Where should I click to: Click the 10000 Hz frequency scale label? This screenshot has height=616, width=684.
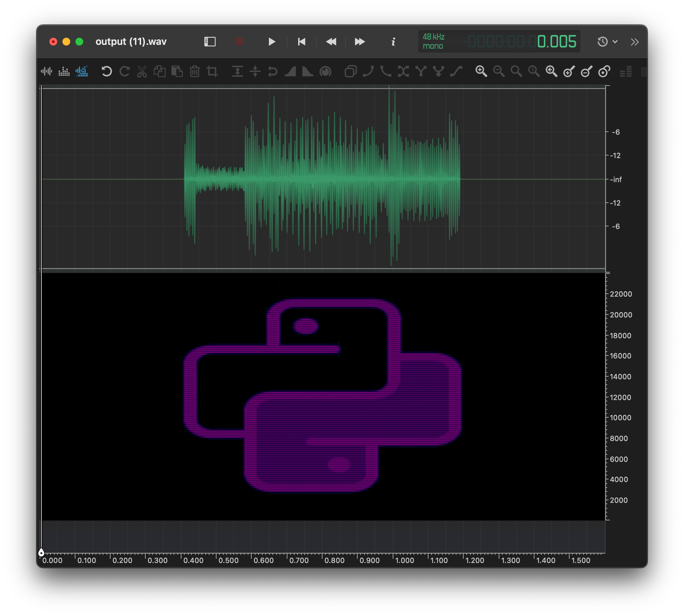point(620,418)
